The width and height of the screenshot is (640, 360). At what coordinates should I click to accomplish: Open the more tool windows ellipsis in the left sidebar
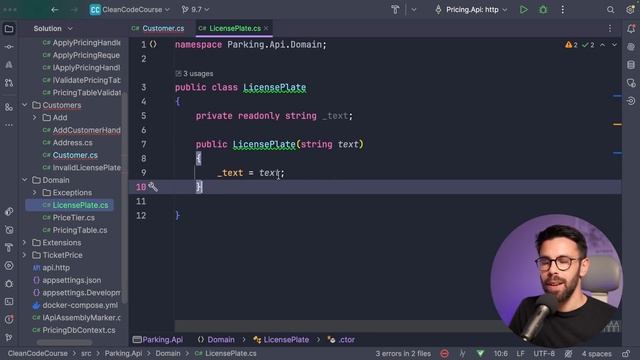9,125
